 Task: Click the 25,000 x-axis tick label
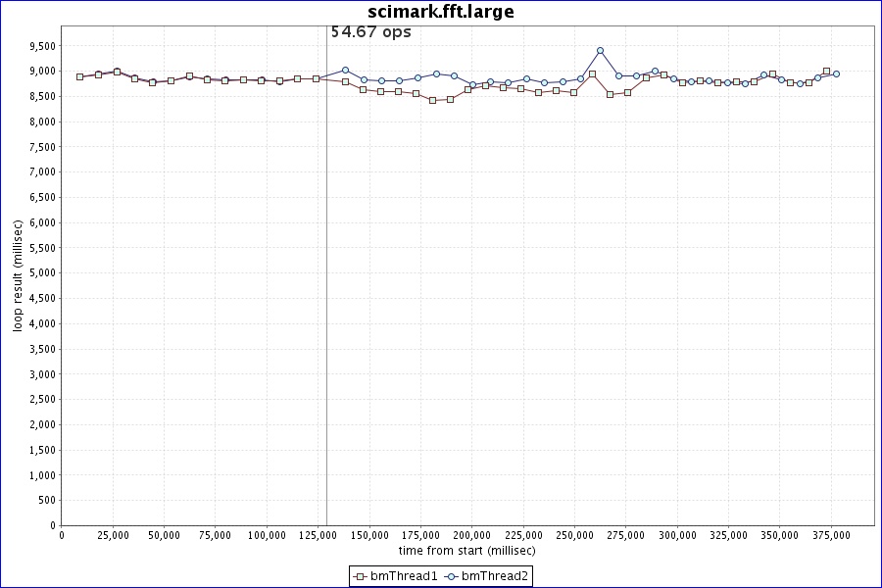pos(113,535)
